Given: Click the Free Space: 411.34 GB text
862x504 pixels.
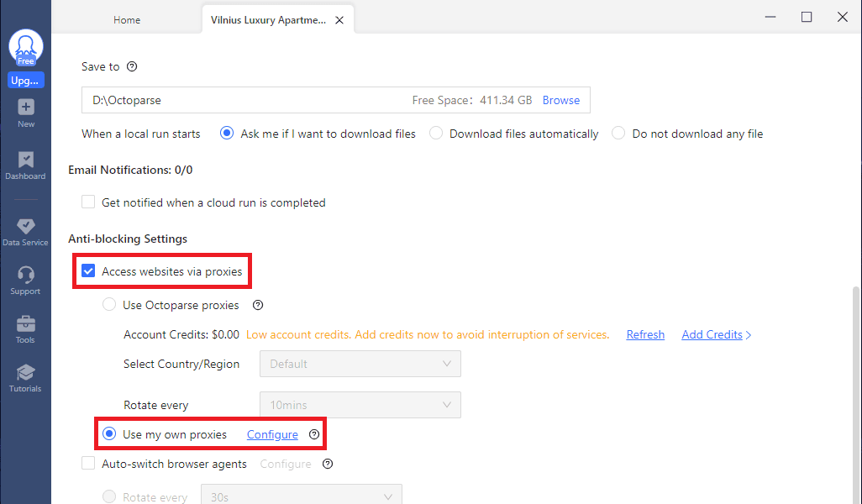Looking at the screenshot, I should point(472,100).
